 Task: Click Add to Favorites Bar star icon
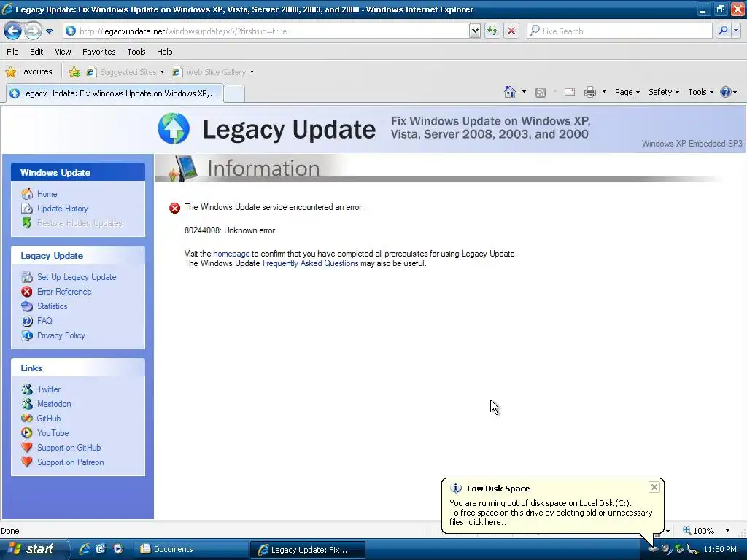coord(74,72)
